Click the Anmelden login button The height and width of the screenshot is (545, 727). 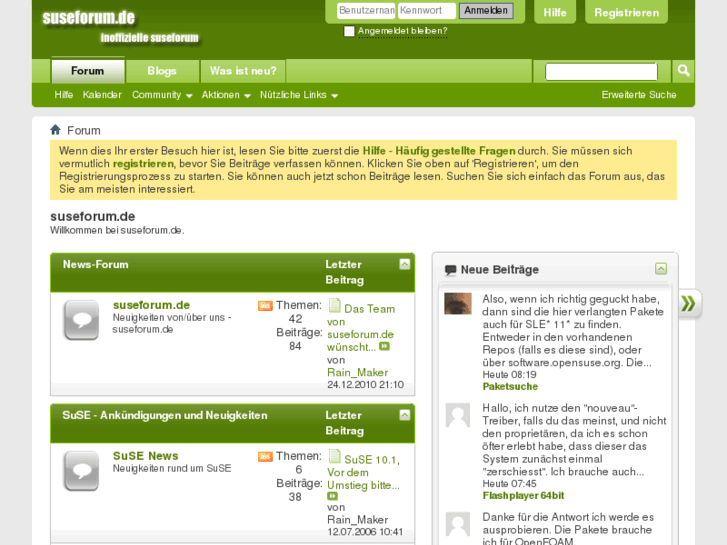486,11
